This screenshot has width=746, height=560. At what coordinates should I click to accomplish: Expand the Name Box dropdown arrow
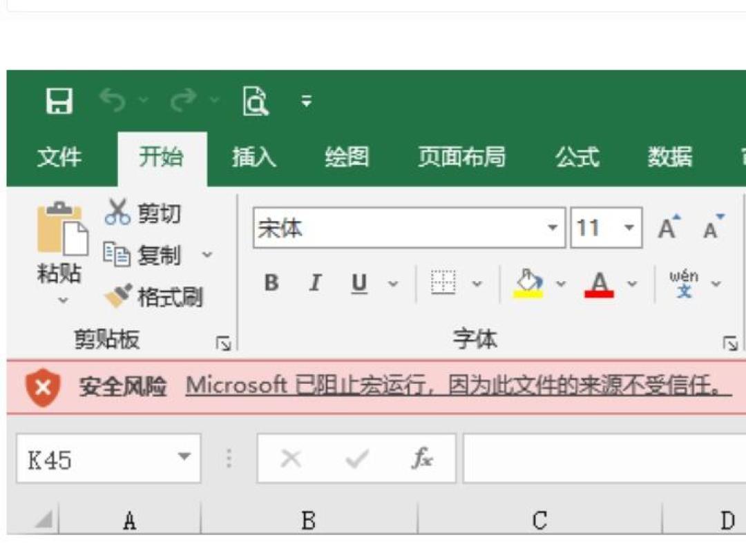pyautogui.click(x=184, y=456)
